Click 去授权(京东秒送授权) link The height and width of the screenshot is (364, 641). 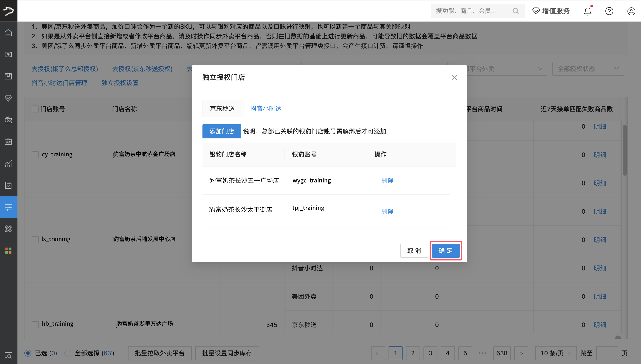point(142,69)
